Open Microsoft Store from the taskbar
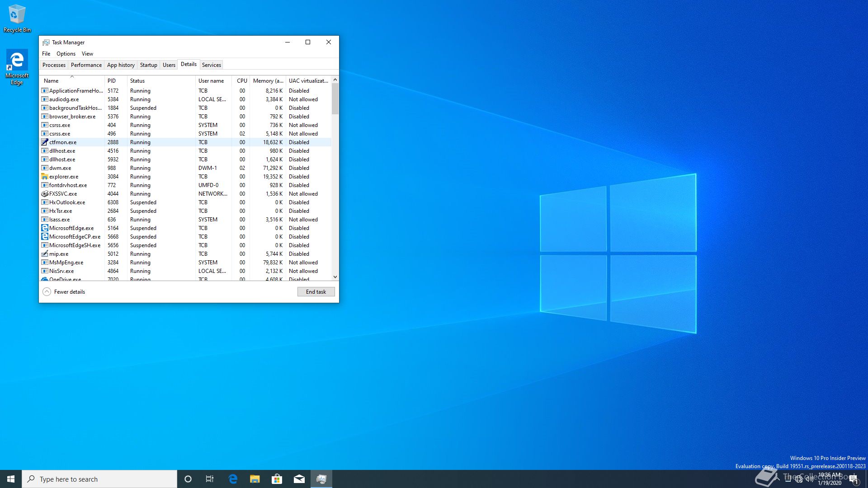This screenshot has width=868, height=488. click(x=277, y=479)
